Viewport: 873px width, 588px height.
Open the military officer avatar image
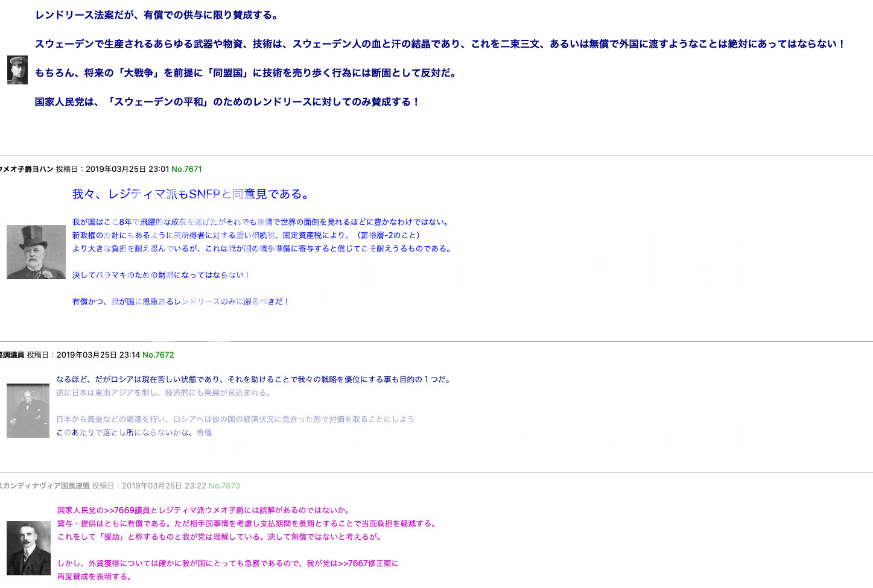(17, 70)
